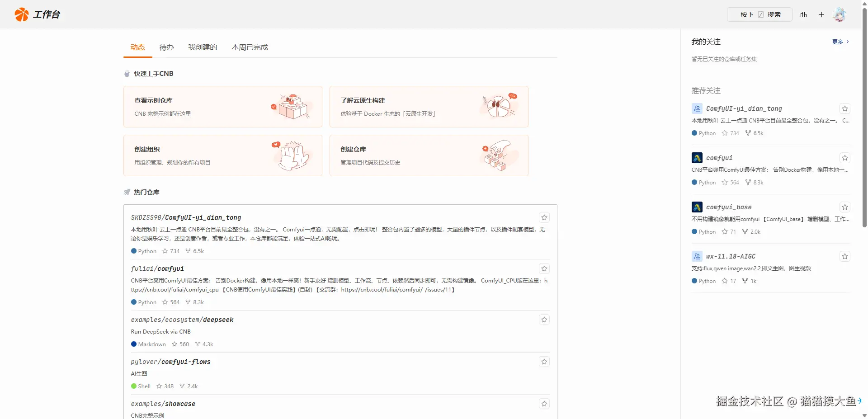The height and width of the screenshot is (419, 868).
Task: Star the SKDZSS90/ComfyUI-yi_dian_tong repository in hot list
Action: (x=544, y=217)
